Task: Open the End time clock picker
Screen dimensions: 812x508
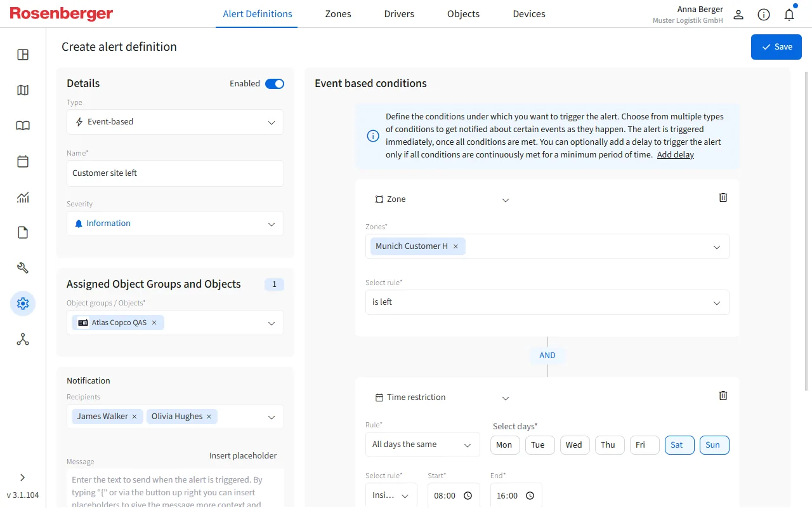Action: (530, 496)
